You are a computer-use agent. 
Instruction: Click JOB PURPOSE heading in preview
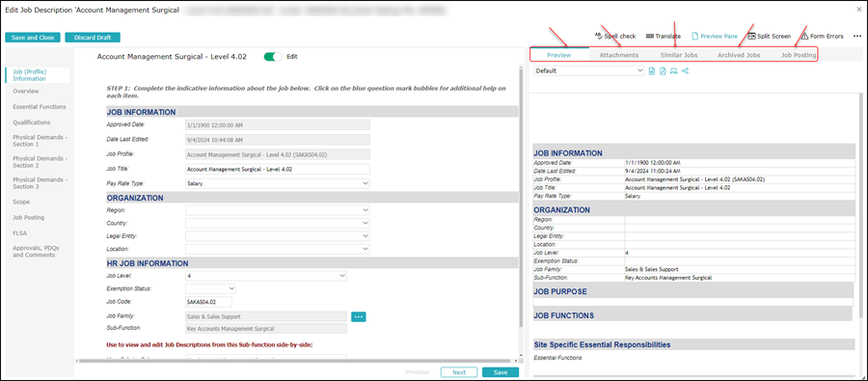tap(560, 291)
